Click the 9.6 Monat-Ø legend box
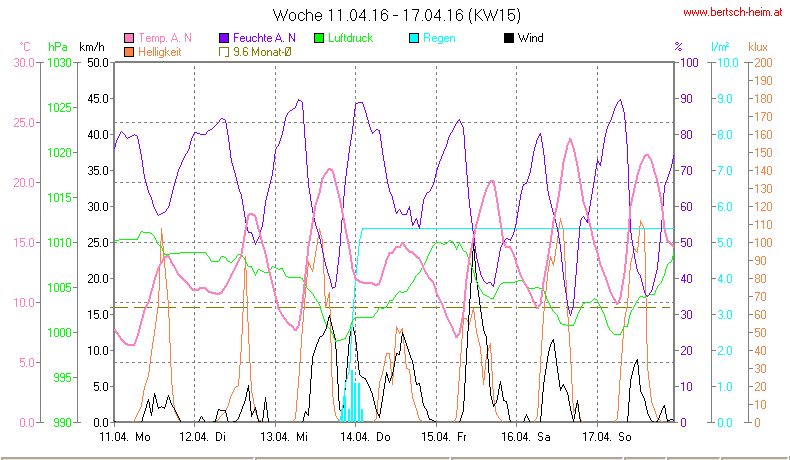Viewport: 790px width, 460px height. pos(224,52)
